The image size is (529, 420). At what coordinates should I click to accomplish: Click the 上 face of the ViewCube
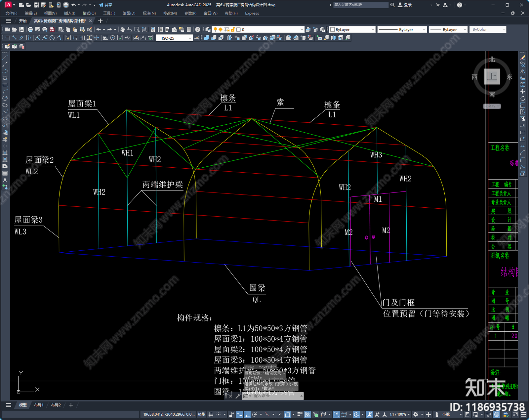492,77
